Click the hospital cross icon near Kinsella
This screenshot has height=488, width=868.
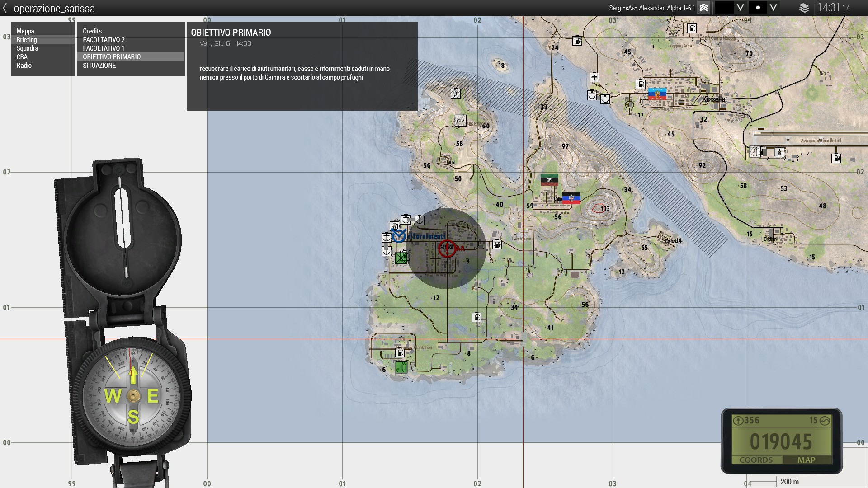coord(594,77)
